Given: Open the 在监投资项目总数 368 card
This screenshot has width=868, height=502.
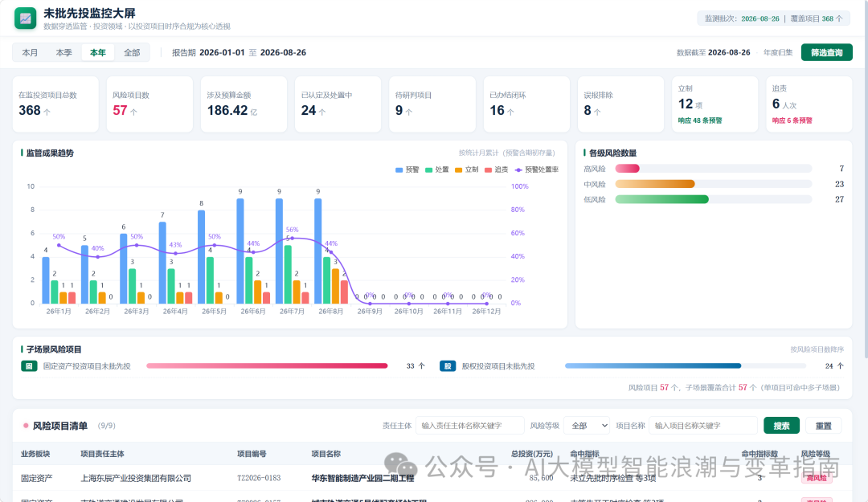Looking at the screenshot, I should point(55,104).
